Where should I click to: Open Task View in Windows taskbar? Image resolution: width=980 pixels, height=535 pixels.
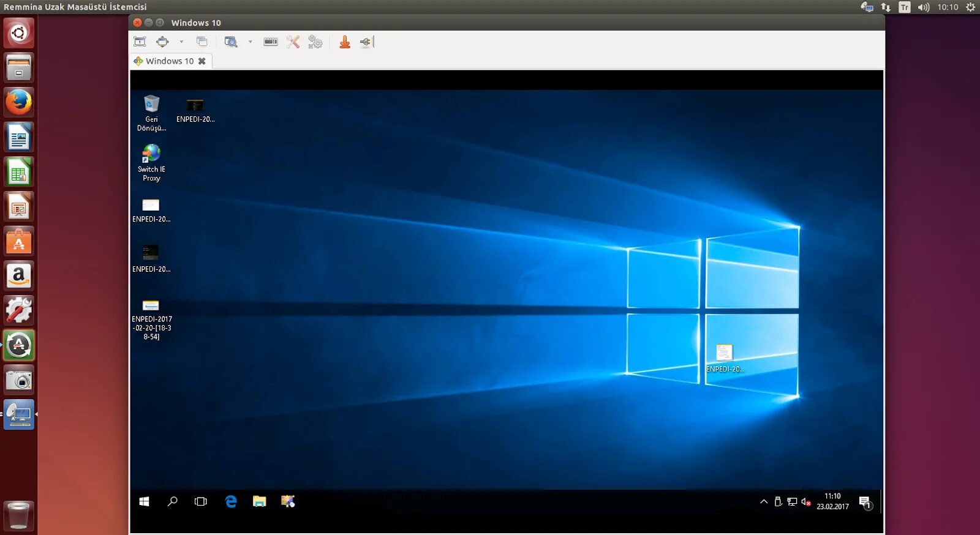click(x=201, y=501)
